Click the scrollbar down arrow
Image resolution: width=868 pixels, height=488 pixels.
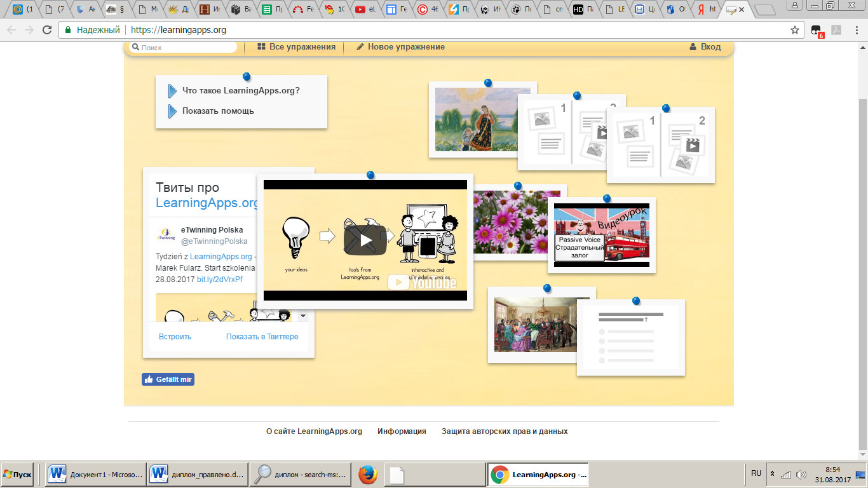tap(863, 454)
